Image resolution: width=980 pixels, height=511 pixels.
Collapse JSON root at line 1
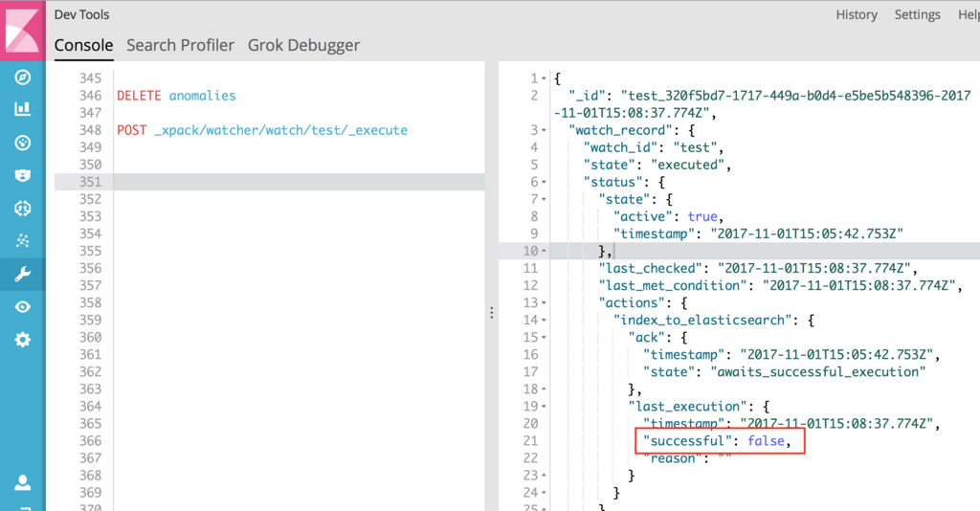coord(544,78)
